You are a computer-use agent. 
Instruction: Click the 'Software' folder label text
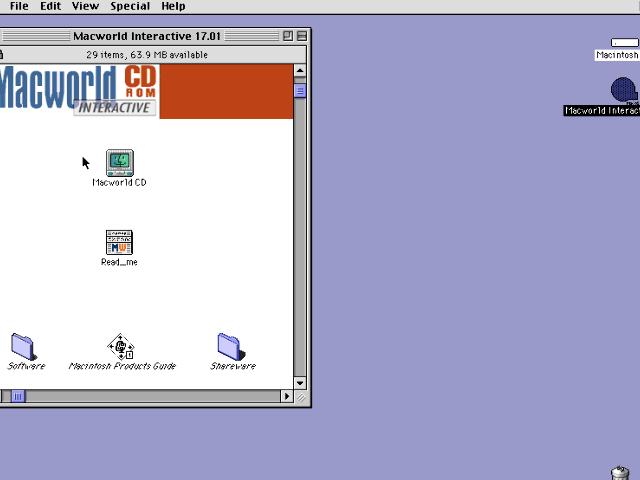coord(26,366)
